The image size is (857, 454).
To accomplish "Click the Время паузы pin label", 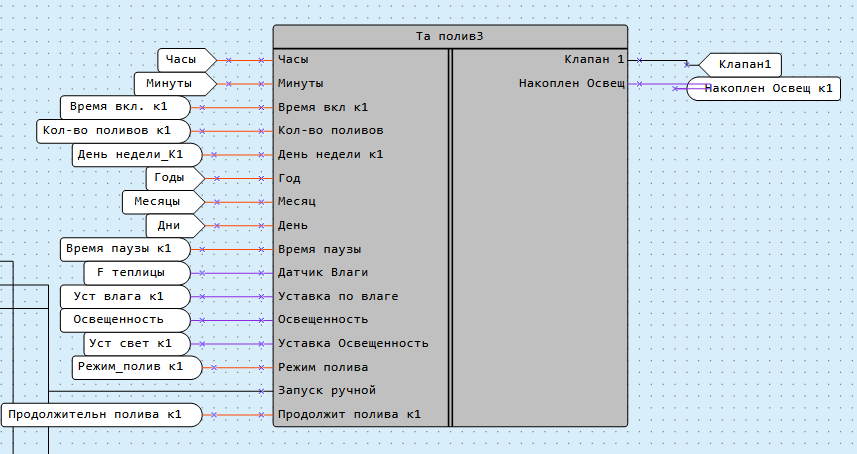I will click(320, 250).
